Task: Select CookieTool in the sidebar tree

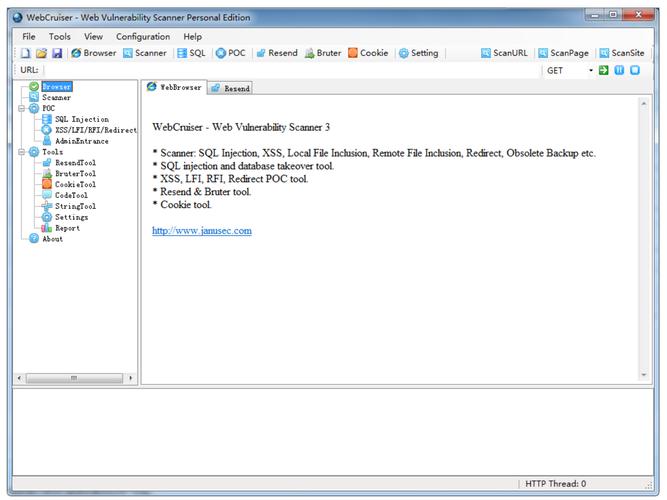Action: coord(75,184)
